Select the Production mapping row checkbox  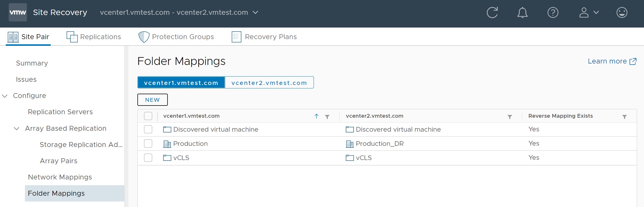[x=148, y=144]
